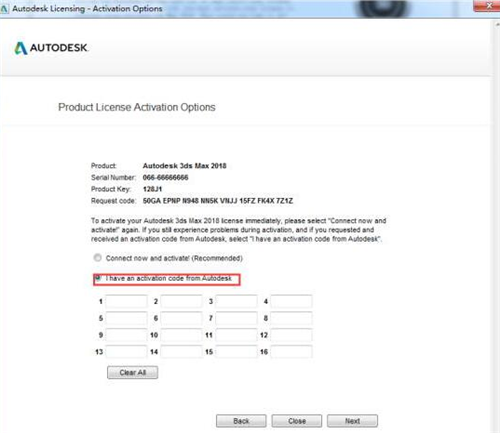This screenshot has height=433, width=500.
Task: Click activation code field 11
Action: click(236, 335)
